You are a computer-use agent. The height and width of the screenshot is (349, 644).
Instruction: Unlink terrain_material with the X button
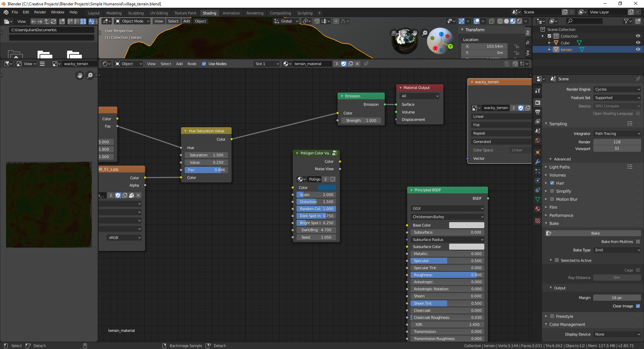[357, 64]
